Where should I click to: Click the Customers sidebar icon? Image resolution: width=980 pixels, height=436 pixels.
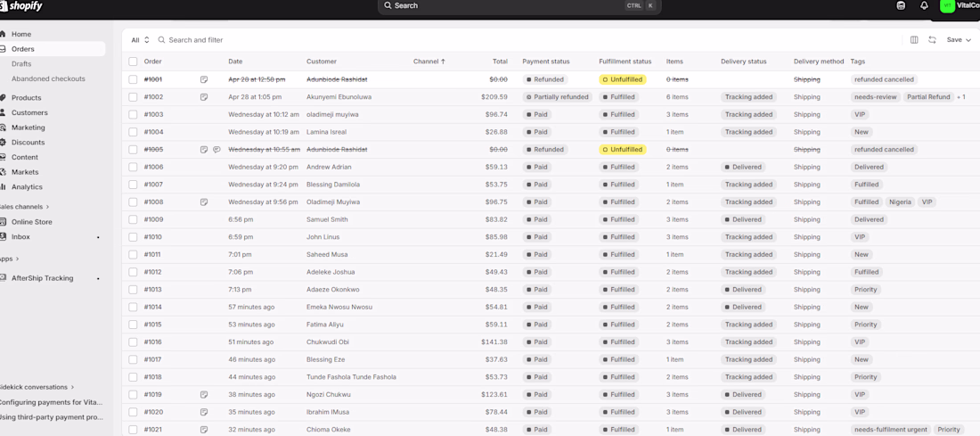[x=4, y=112]
